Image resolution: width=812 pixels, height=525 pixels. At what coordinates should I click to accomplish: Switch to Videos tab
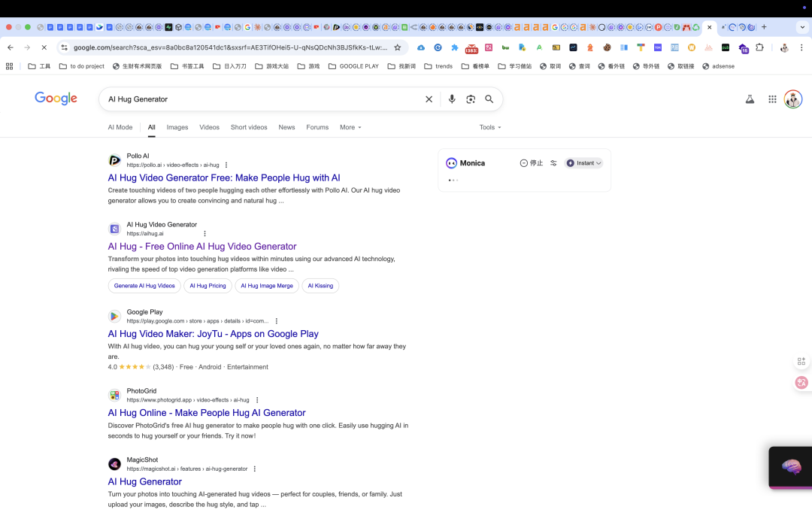(x=209, y=127)
